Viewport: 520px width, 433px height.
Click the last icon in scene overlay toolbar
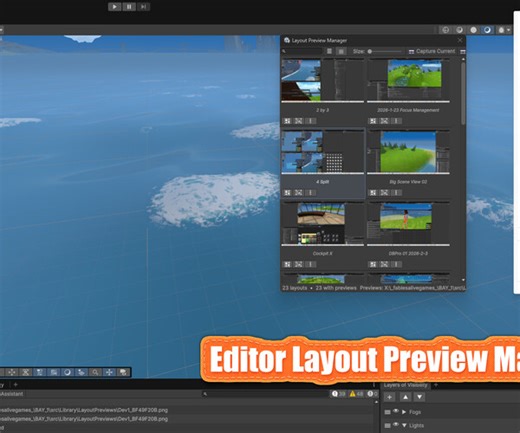tap(123, 372)
